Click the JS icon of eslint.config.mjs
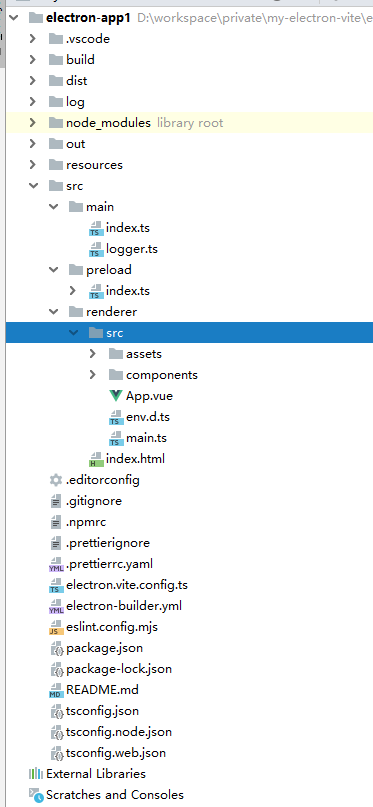373x807 pixels. click(x=56, y=628)
